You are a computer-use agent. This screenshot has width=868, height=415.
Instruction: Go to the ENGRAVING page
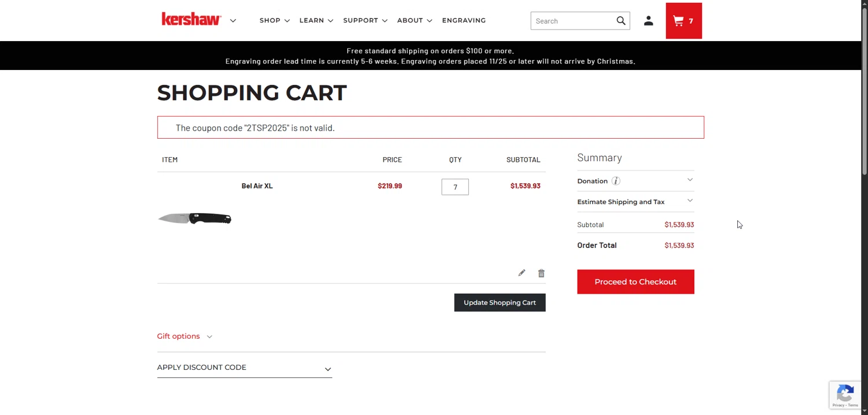click(x=464, y=20)
